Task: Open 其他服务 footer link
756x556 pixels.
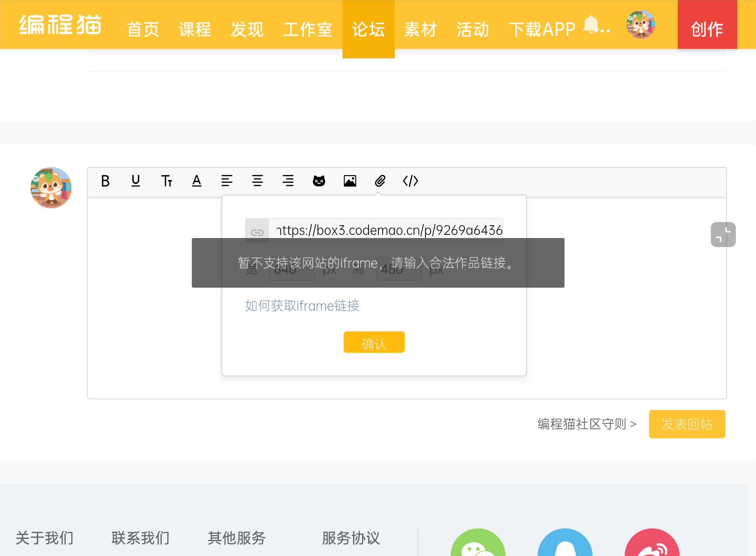Action: click(237, 538)
